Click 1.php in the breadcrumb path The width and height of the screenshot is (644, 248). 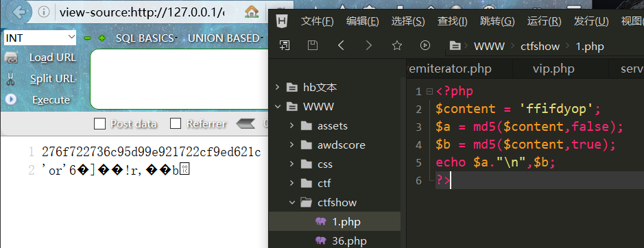(589, 47)
